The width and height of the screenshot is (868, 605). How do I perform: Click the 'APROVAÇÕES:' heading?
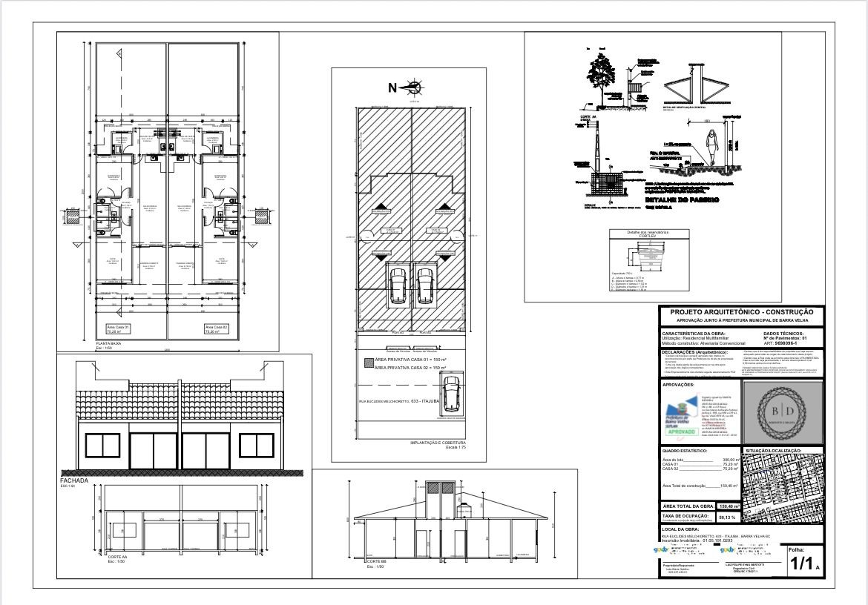[678, 384]
